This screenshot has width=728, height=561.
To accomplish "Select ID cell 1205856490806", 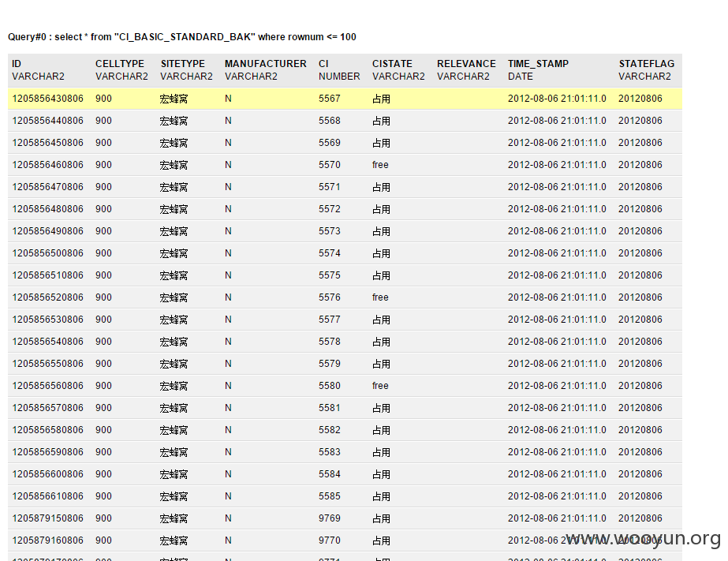I will 48,231.
